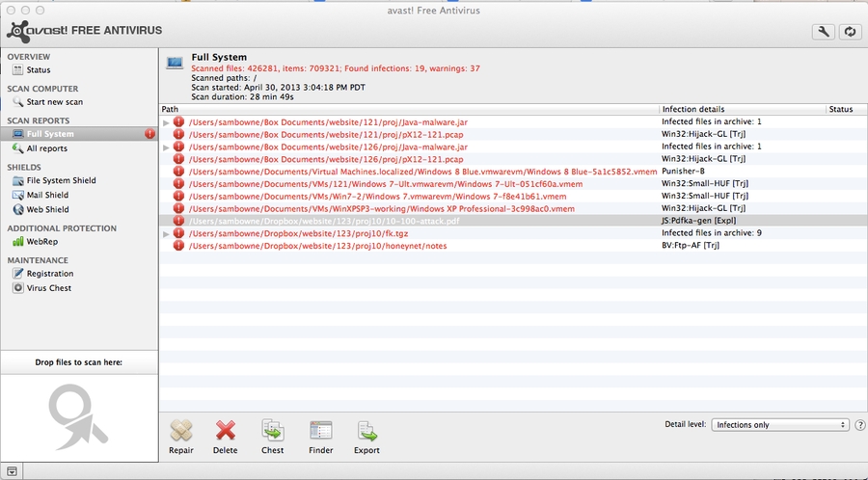
Task: Expand the fk.tgz archive row
Action: click(x=166, y=233)
